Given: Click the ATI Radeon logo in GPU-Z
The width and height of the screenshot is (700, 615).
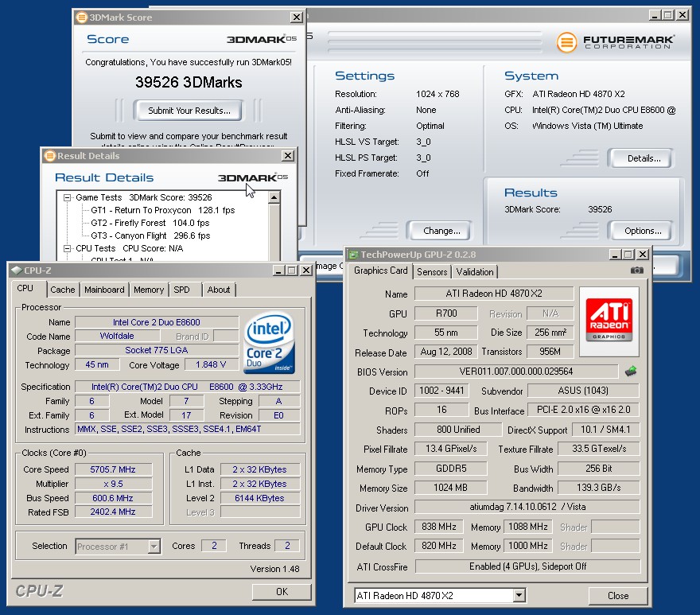Looking at the screenshot, I should pyautogui.click(x=609, y=320).
